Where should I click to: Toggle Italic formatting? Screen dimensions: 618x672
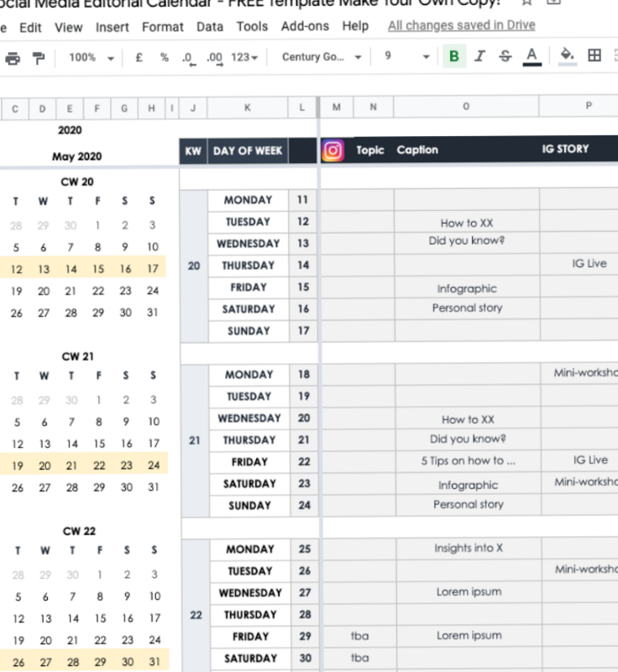point(479,56)
